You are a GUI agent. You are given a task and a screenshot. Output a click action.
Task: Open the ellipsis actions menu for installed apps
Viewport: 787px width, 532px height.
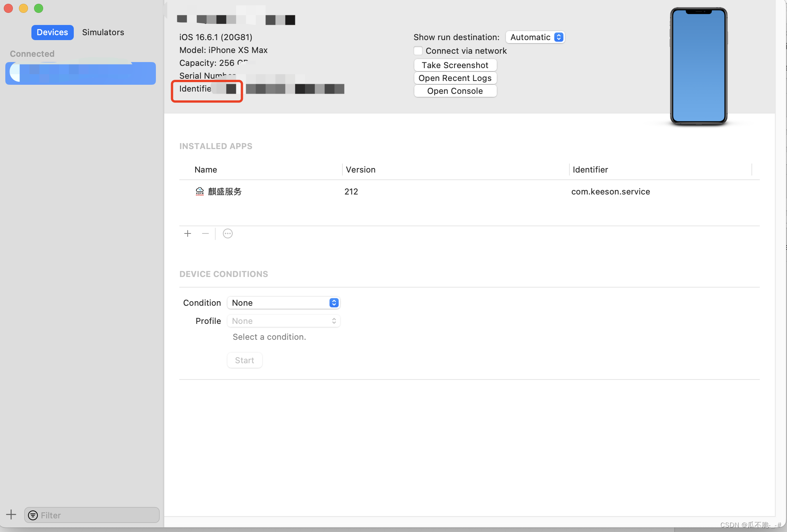click(x=227, y=233)
